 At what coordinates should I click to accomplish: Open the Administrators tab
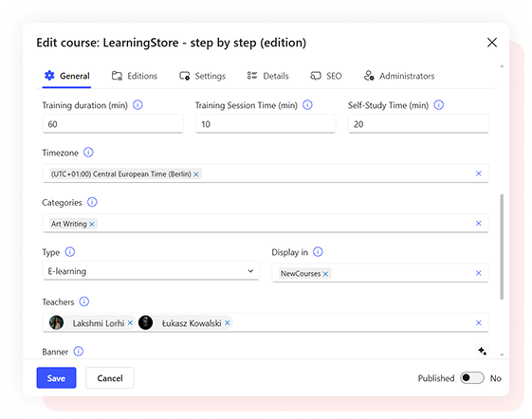pos(399,76)
